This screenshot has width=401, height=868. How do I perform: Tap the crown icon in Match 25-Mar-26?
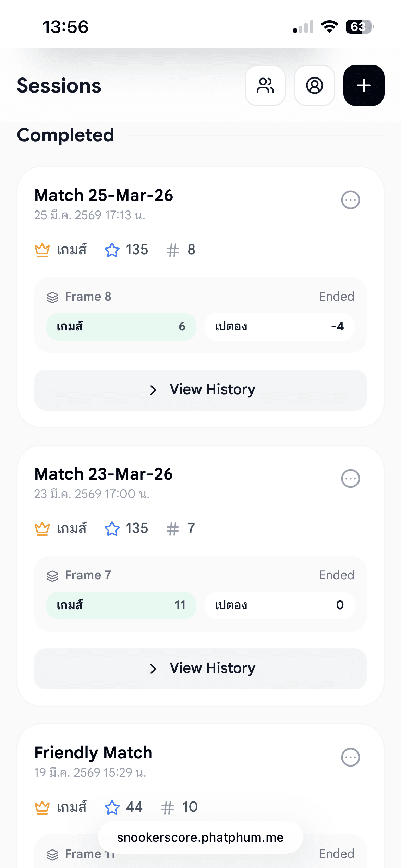(x=42, y=250)
